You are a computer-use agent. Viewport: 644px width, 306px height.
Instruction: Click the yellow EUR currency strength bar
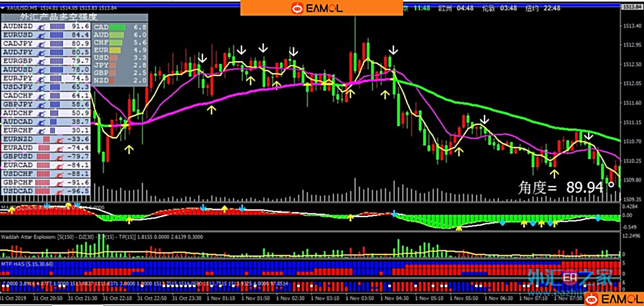[115, 50]
